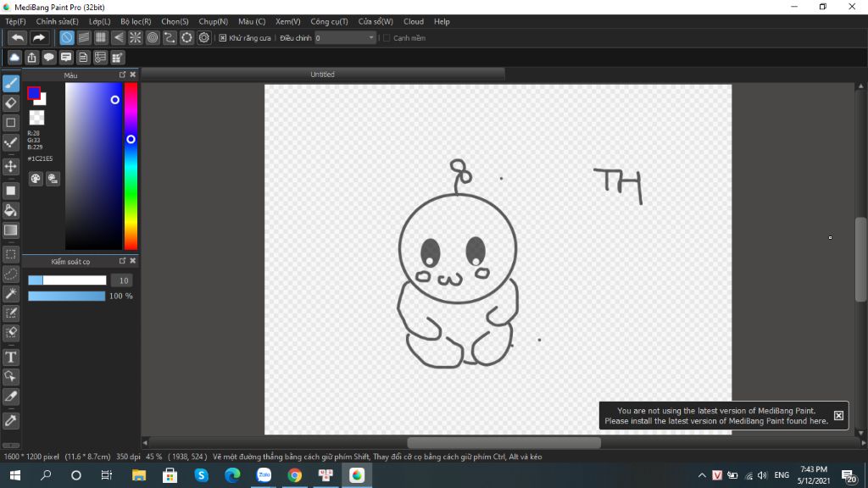Image resolution: width=868 pixels, height=488 pixels.
Task: Click the rainbow hue slider
Action: point(131,169)
